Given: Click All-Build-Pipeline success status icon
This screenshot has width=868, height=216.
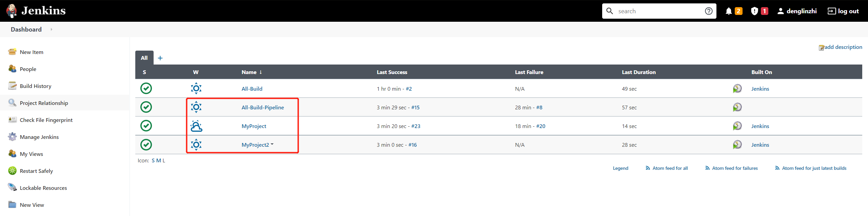Looking at the screenshot, I should (146, 107).
